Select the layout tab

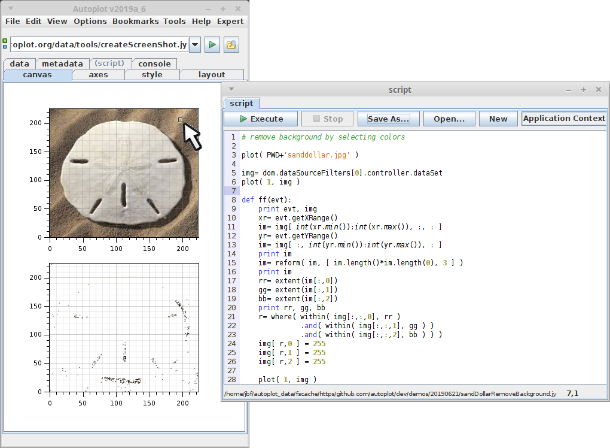(211, 74)
